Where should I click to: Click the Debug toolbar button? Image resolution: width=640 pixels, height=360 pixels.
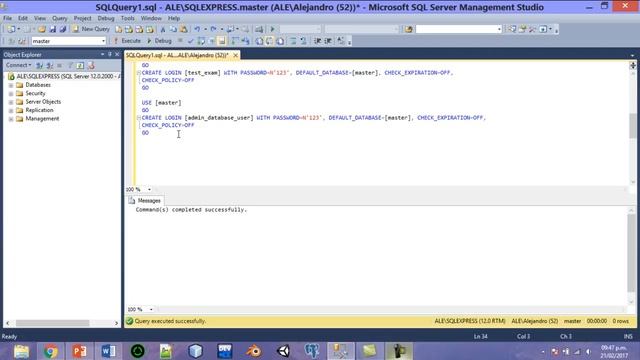(159, 41)
